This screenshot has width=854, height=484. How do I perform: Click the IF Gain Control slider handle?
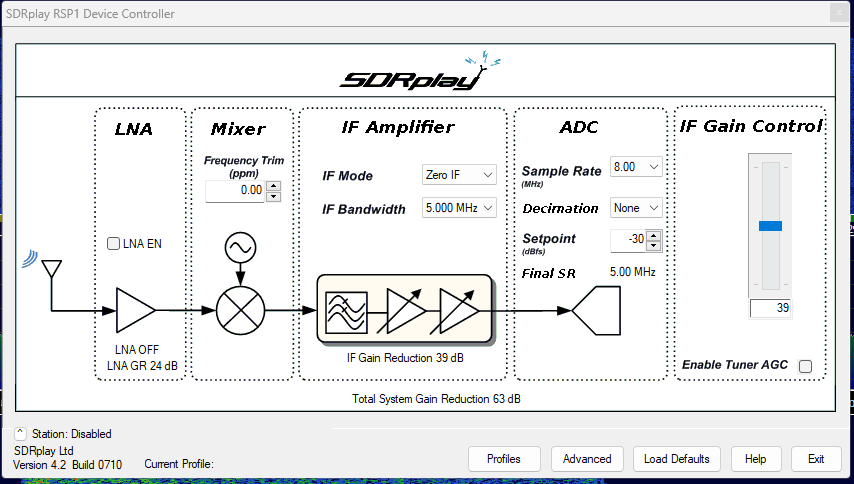[770, 226]
